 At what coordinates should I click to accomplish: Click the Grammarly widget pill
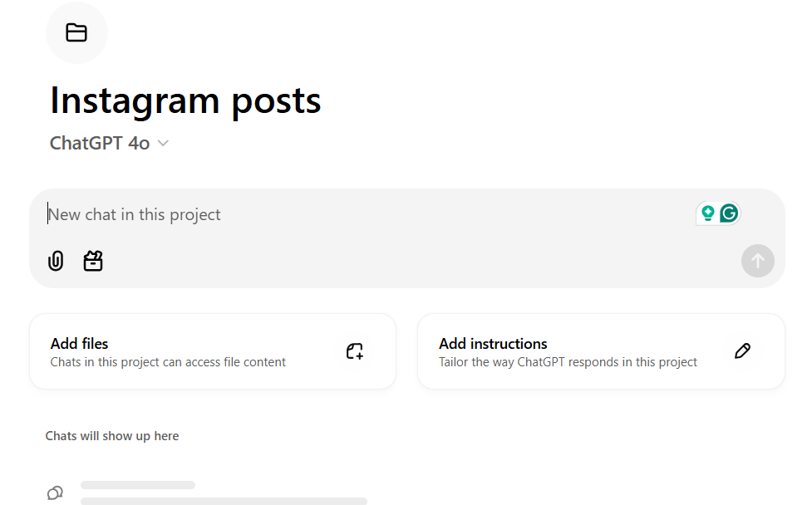click(717, 213)
